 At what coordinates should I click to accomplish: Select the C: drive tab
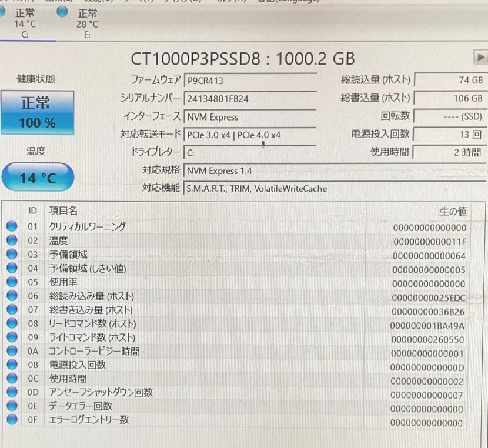[x=25, y=24]
